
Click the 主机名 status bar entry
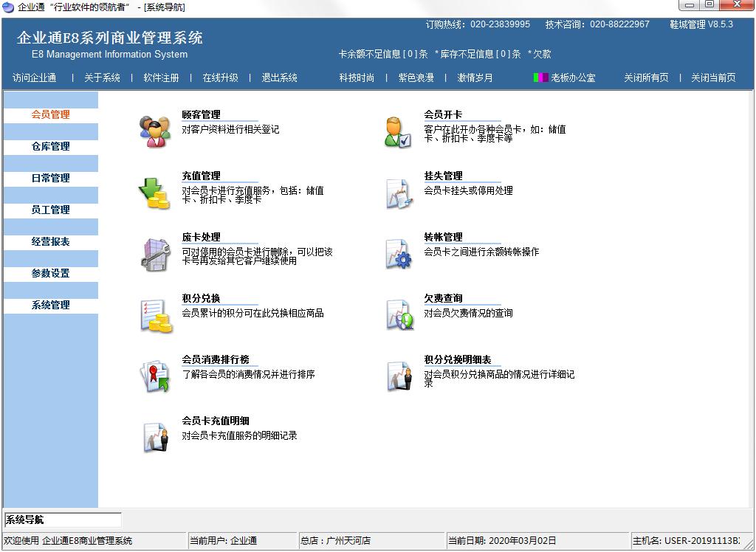point(686,541)
